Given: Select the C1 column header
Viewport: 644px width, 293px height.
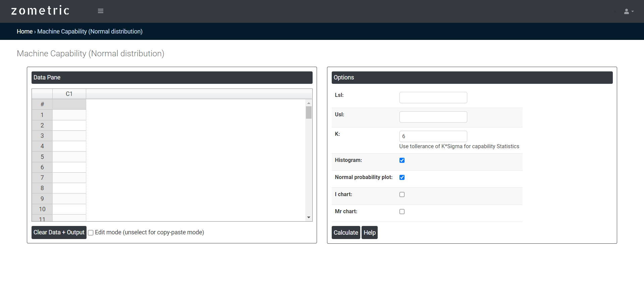Looking at the screenshot, I should pos(69,94).
